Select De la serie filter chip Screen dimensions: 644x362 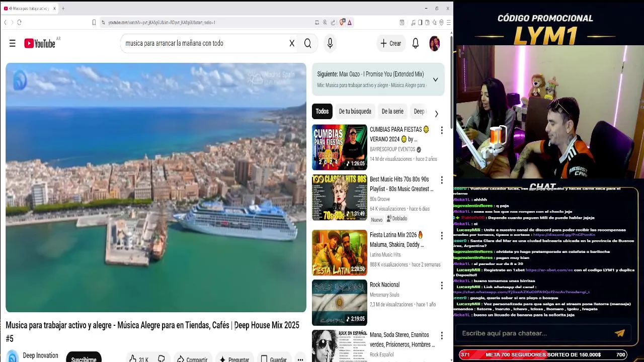pyautogui.click(x=392, y=112)
